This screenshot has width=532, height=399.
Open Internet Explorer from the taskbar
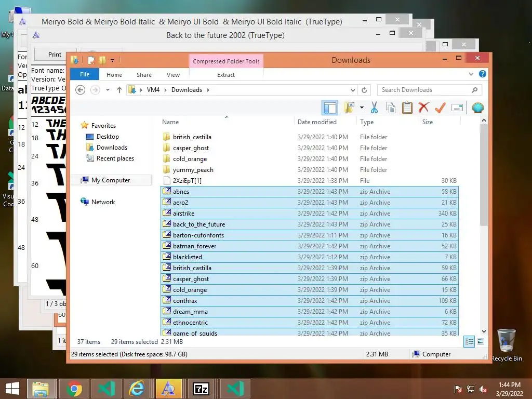(137, 389)
